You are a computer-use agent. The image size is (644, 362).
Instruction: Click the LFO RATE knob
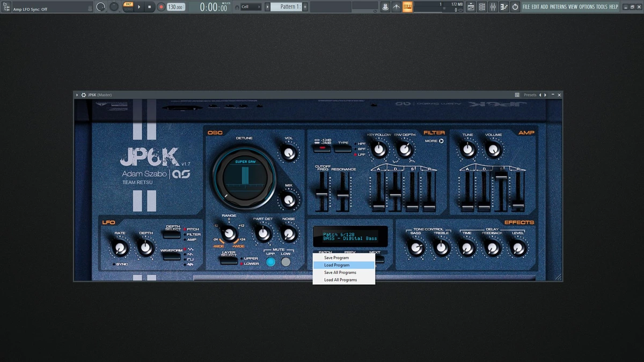120,248
